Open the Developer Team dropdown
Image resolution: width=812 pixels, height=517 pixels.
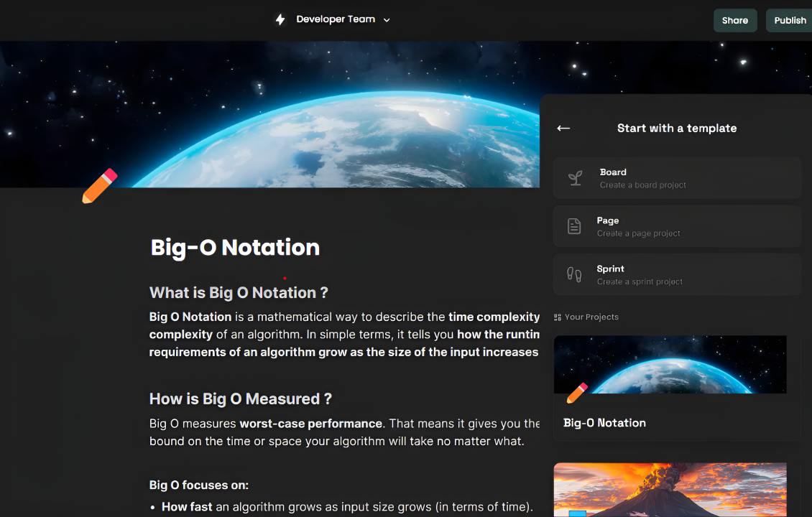coord(343,19)
